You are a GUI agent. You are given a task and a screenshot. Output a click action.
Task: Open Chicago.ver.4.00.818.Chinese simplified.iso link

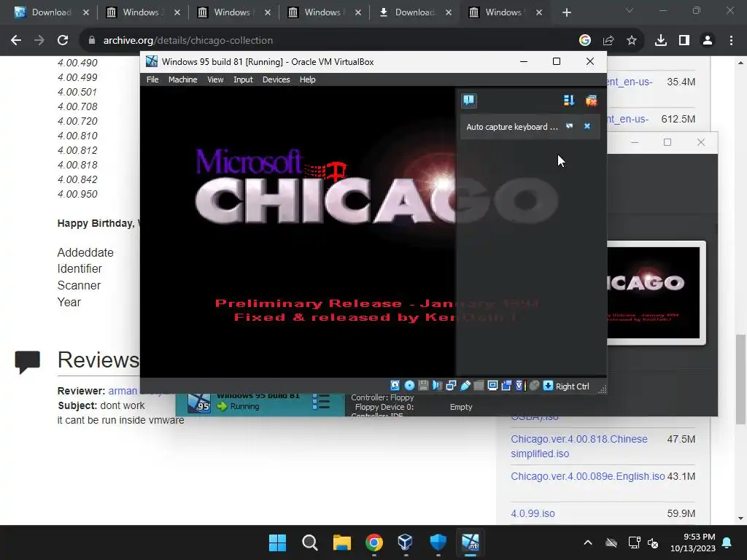pyautogui.click(x=578, y=446)
